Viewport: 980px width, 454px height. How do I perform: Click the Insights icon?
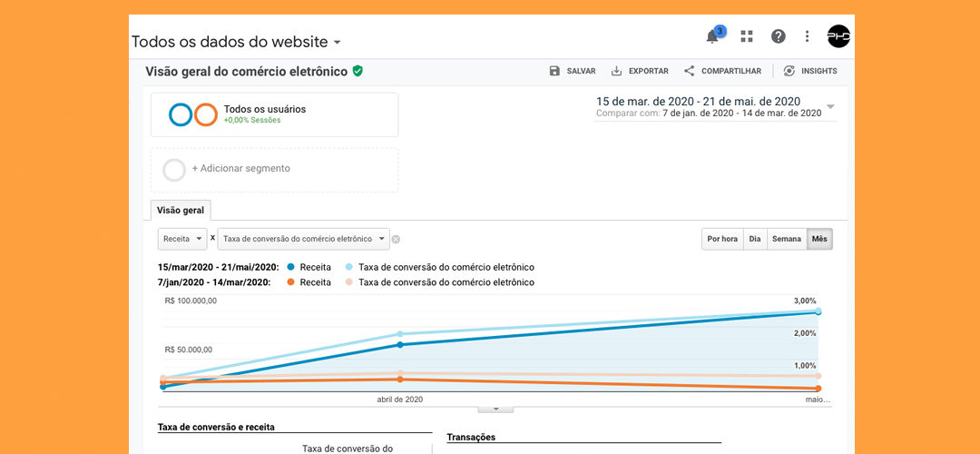(789, 71)
